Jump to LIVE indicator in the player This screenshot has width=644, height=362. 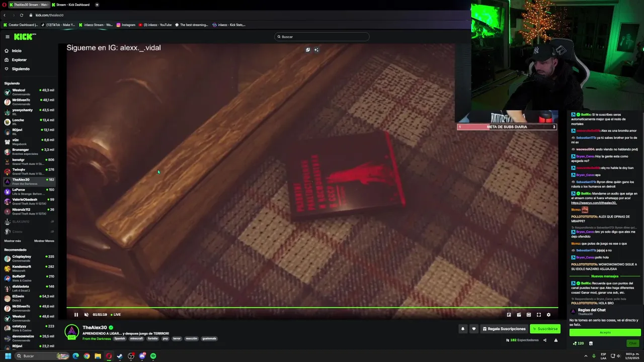pos(116,315)
